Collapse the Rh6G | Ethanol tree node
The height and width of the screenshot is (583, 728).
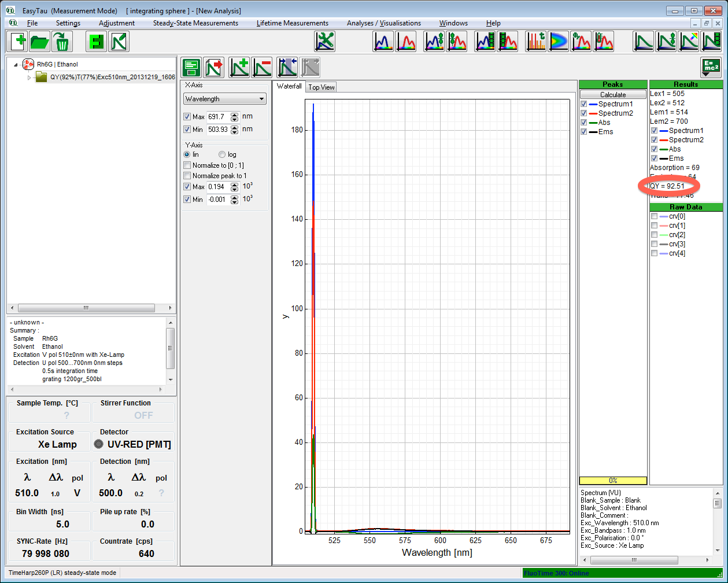click(16, 64)
